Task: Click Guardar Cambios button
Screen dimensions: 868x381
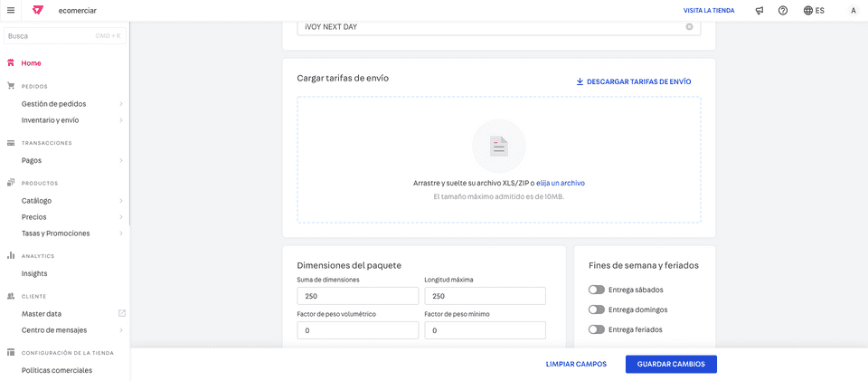Action: [x=671, y=364]
